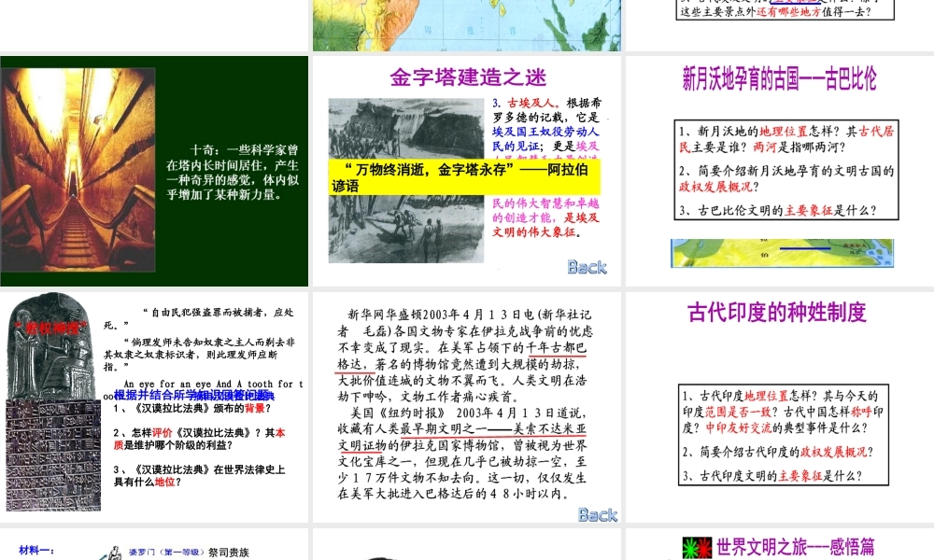Viewport: 934px width, 560px height.
Task: Select the 汉谟拉比法典 stele slide
Action: [x=154, y=406]
